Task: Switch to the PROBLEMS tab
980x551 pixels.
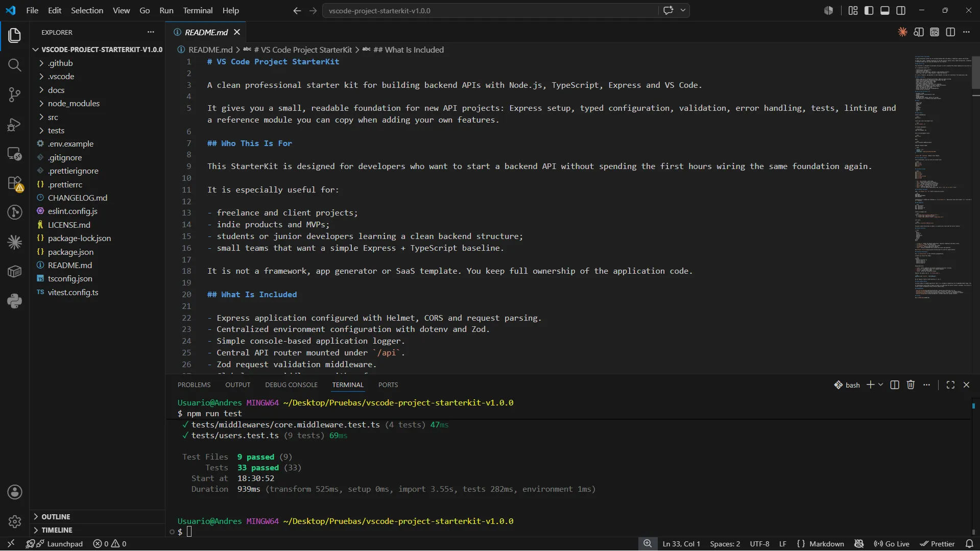Action: [194, 385]
